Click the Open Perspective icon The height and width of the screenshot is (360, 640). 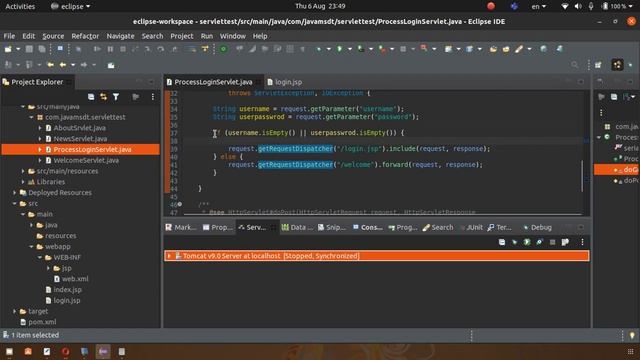(598, 65)
